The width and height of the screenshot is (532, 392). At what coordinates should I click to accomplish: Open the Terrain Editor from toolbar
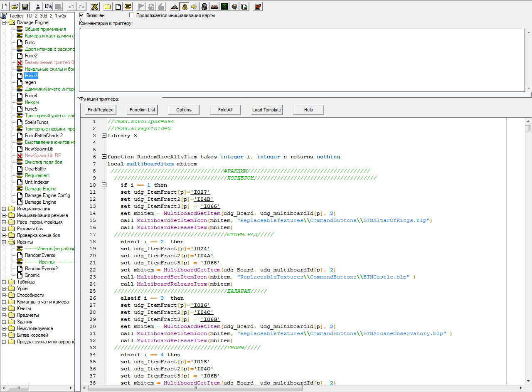(x=174, y=6)
